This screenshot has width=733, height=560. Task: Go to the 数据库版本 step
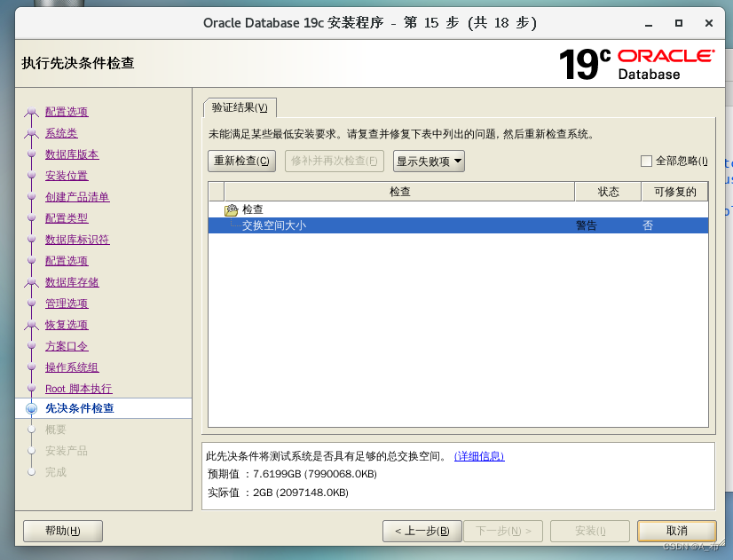(x=72, y=154)
